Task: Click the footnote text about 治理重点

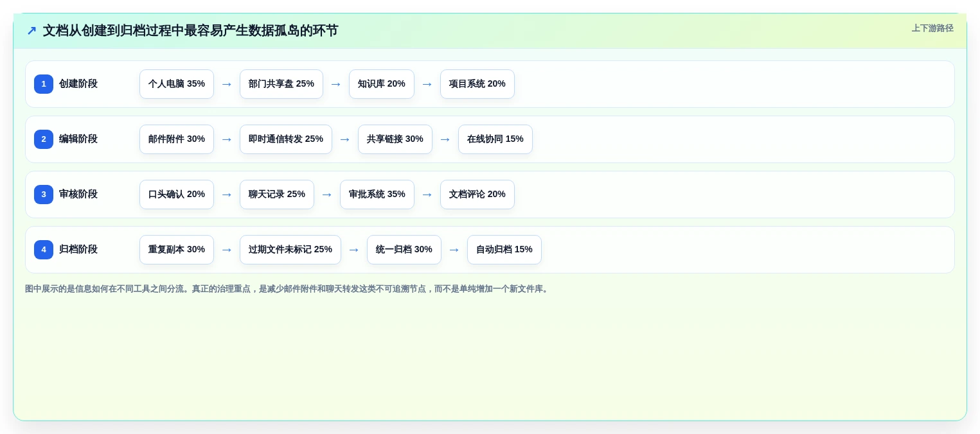Action: [x=288, y=289]
